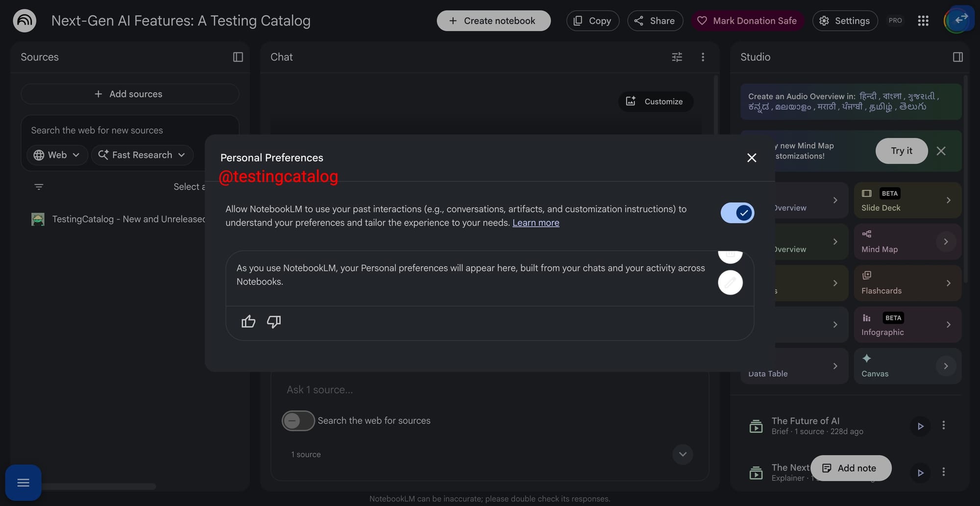Jump to bottom of chat with down arrow
The width and height of the screenshot is (980, 506).
(683, 455)
